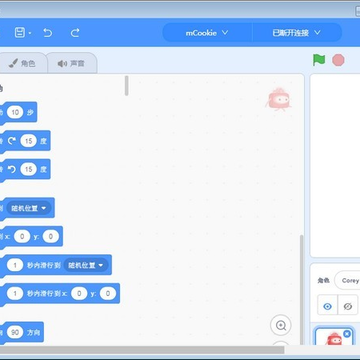Open 随机位置 dropdown in the glide block
Image resolution: width=360 pixels, height=360 pixels.
[86, 265]
